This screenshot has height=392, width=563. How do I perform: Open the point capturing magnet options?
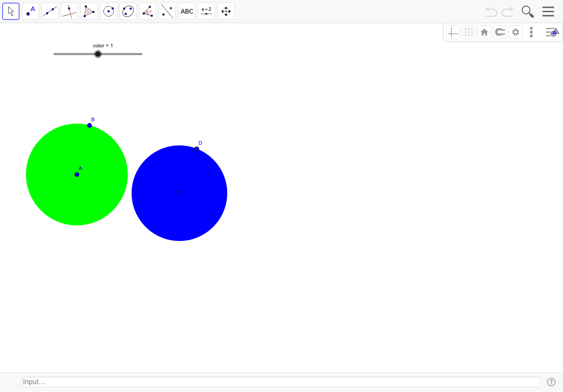(500, 32)
